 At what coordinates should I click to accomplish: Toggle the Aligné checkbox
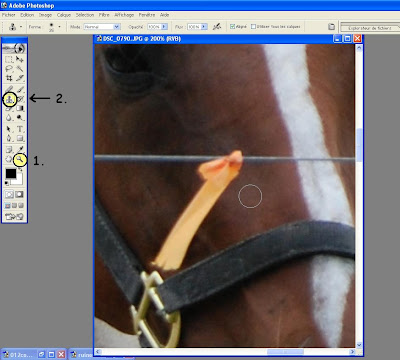232,26
